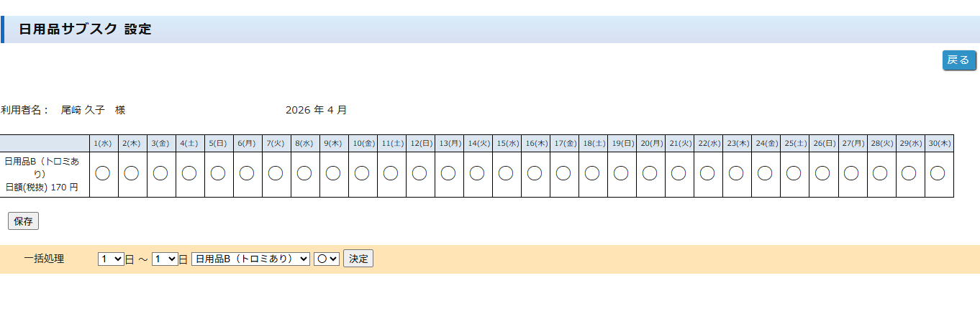Screen dimensions: 980x319
Task: Toggle the circle for day 5 (日)
Action: coord(218,173)
